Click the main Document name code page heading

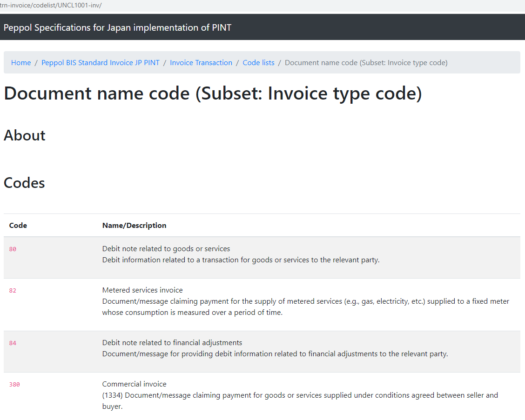tap(213, 93)
